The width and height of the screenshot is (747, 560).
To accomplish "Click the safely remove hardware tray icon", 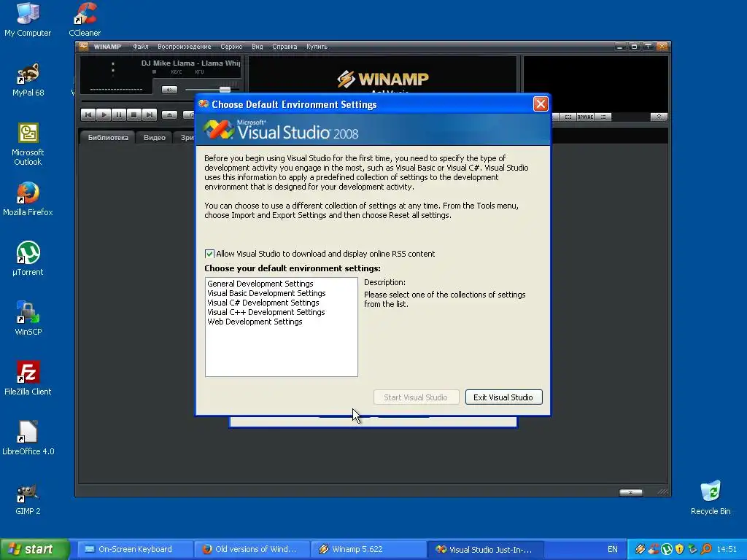I will [693, 549].
